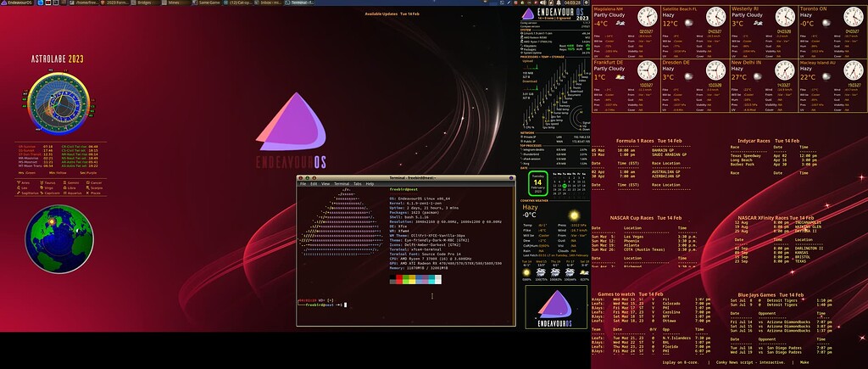This screenshot has width=868, height=369.
Task: Click the large EndeavourOS desktop logo
Action: 292,130
